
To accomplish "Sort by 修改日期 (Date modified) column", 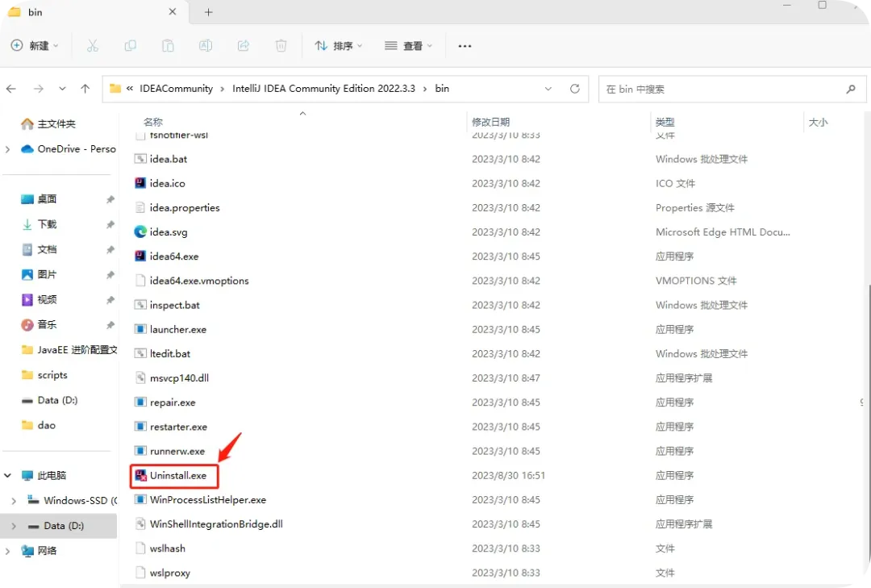I will (490, 122).
